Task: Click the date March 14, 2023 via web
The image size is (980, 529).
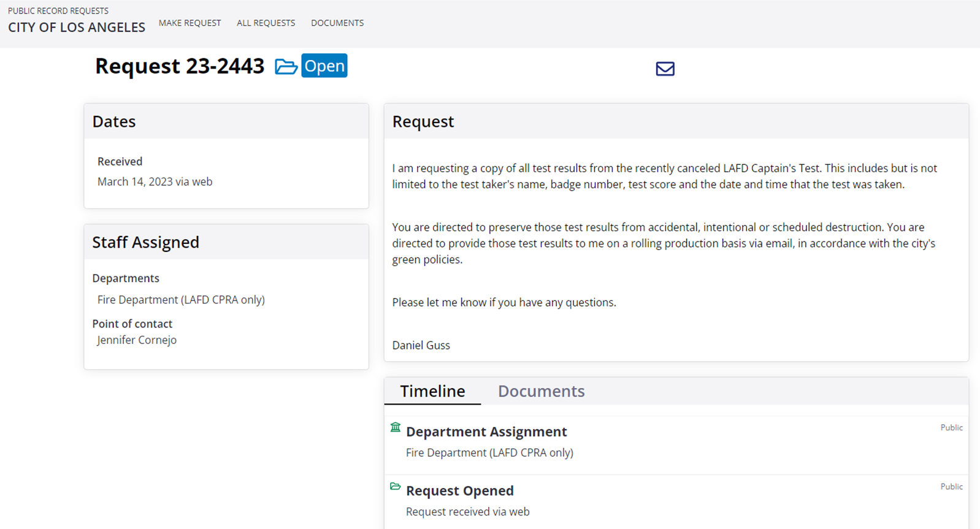Action: [155, 181]
